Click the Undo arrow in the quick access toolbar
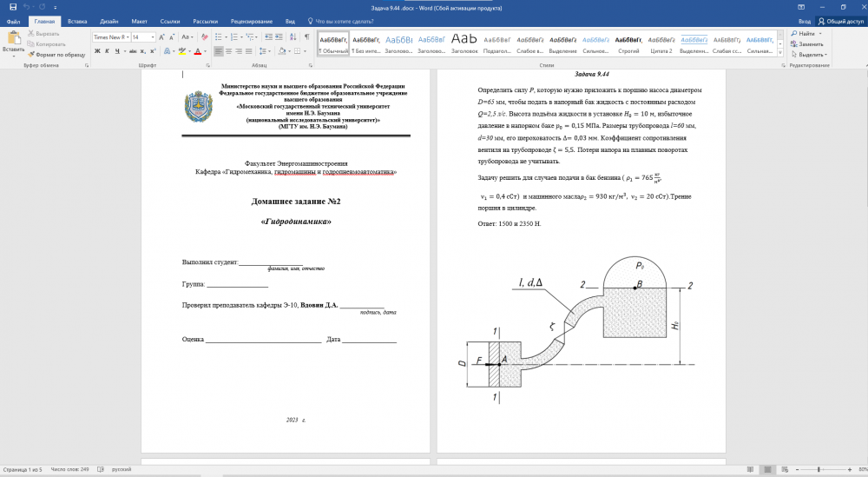This screenshot has width=868, height=477. pos(26,7)
